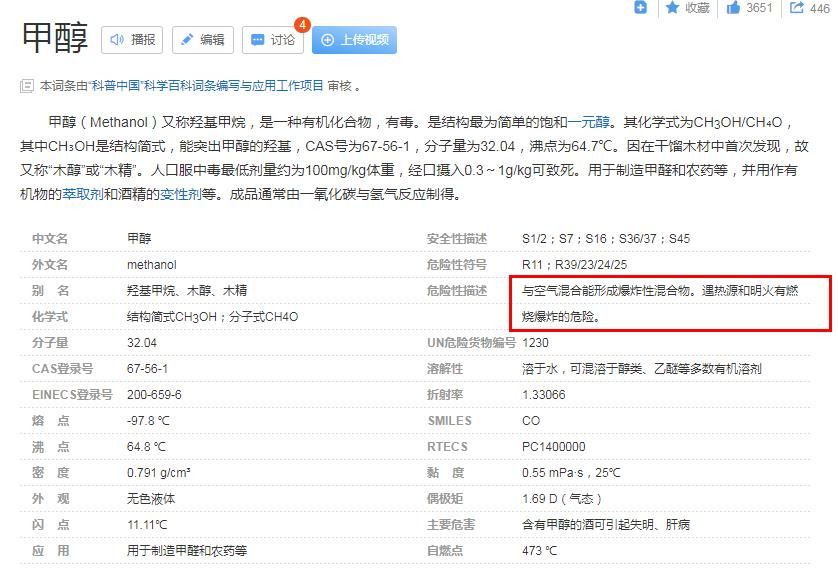The image size is (838, 575).
Task: Like the entry via the thumbs-up icon
Action: tap(734, 8)
